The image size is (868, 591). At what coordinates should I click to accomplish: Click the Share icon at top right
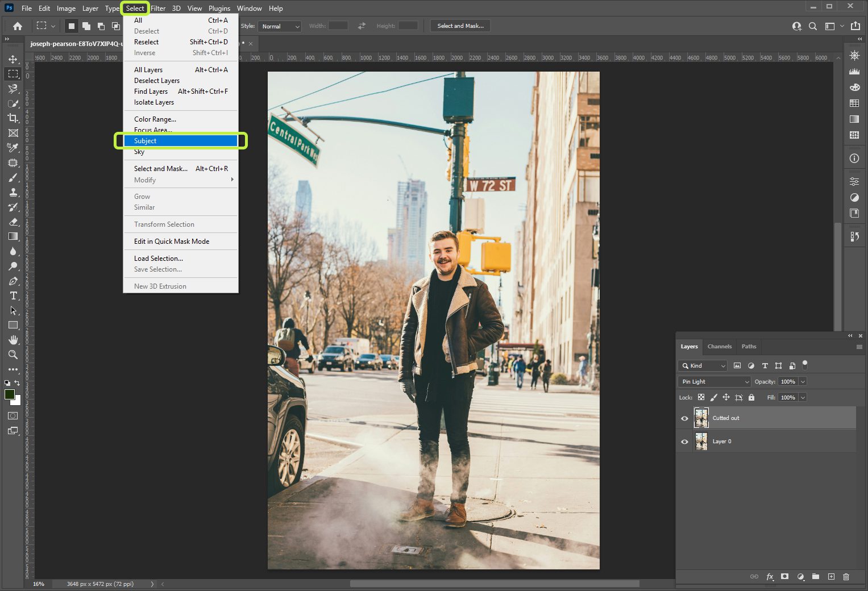855,26
